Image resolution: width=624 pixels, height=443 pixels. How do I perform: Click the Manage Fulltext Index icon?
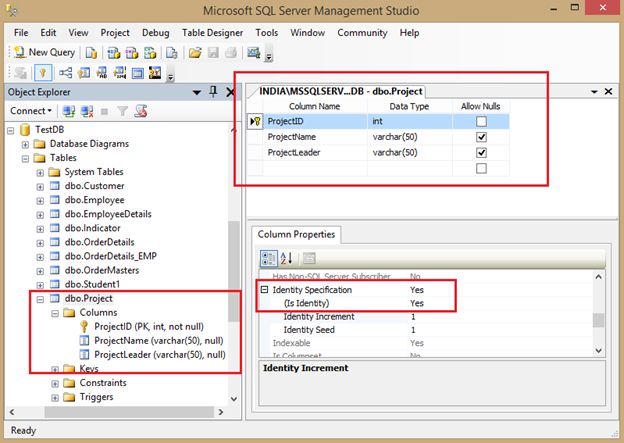tap(102, 73)
